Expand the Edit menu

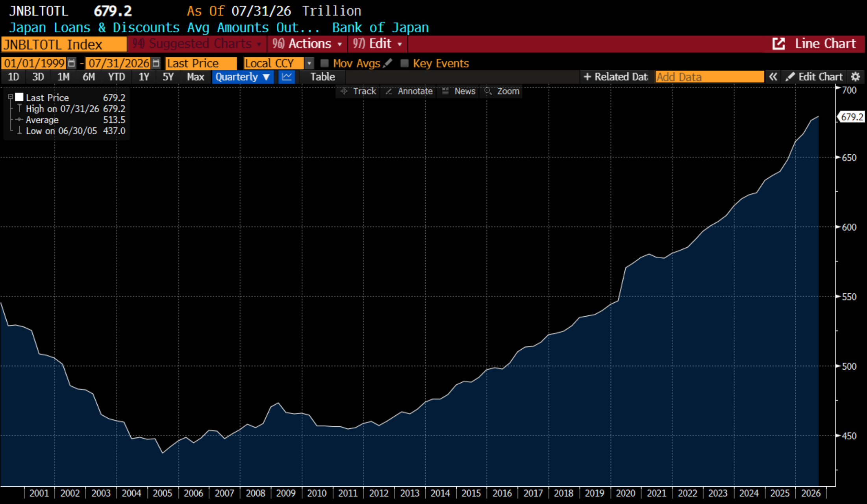click(x=377, y=44)
